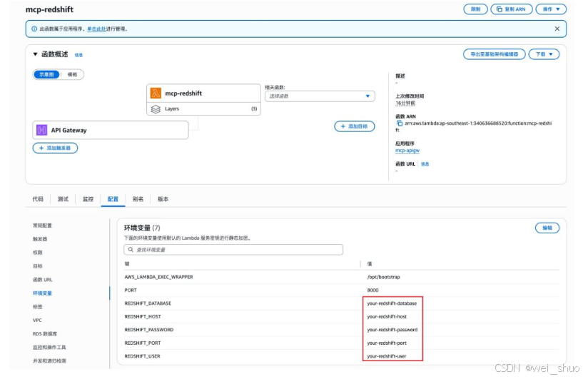Screen dimensions: 588x379
Task: Click Export to Infrastructure Composer button
Action: pos(495,54)
